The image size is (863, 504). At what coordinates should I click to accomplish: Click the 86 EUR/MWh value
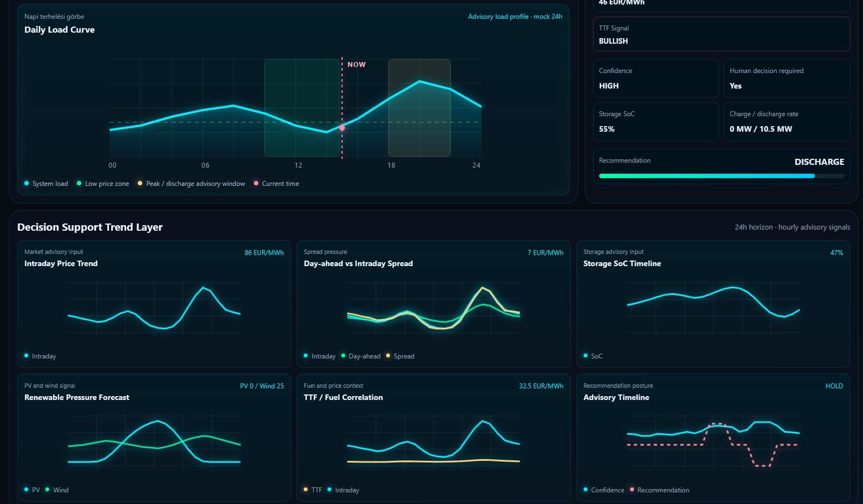[x=264, y=253]
